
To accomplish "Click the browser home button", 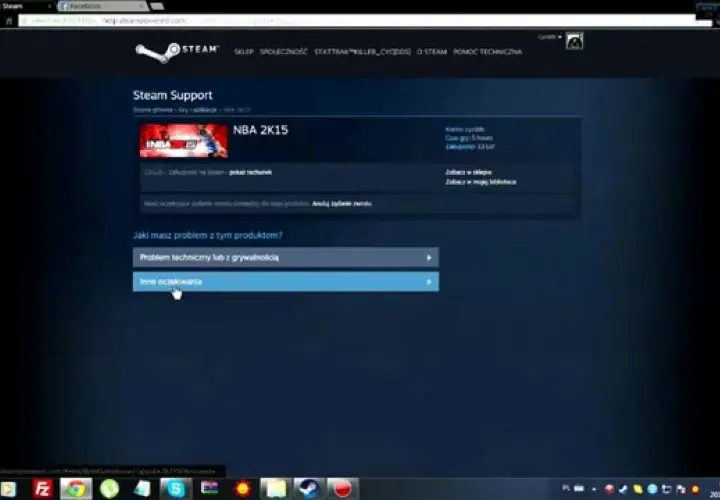I will [x=9, y=21].
